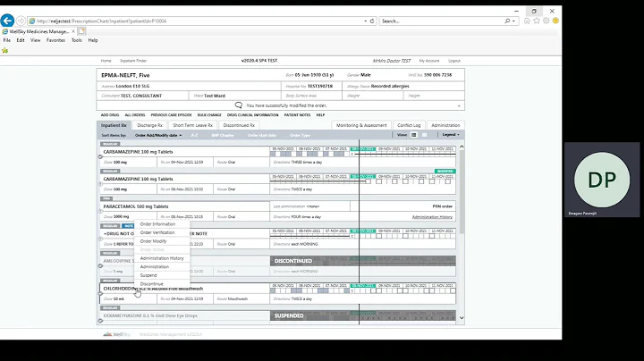Viewport: 644px width, 361px height.
Task: Click the Logout link
Action: pos(454,61)
